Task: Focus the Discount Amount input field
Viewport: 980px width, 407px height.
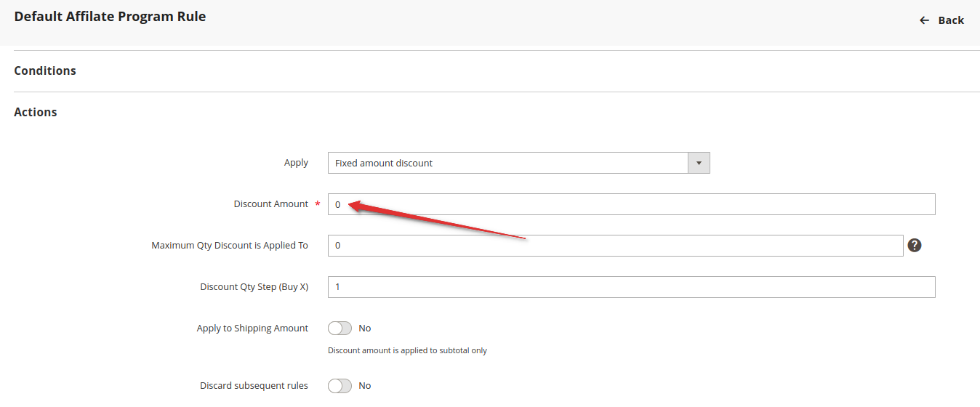Action: 631,204
